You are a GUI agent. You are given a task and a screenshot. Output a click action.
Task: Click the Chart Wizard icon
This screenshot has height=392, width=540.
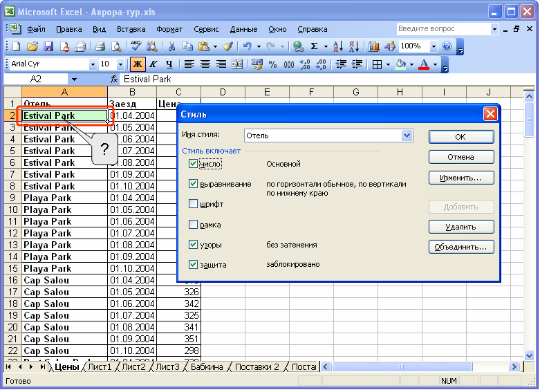[x=374, y=46]
